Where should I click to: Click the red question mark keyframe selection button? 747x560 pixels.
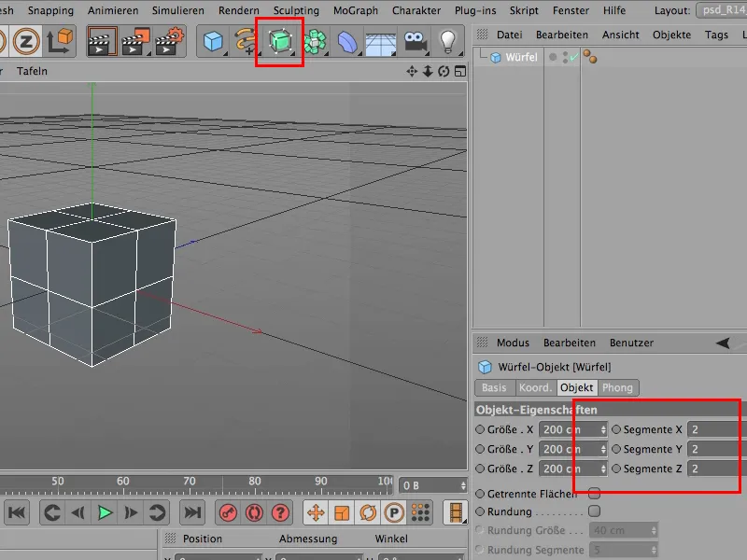[281, 512]
